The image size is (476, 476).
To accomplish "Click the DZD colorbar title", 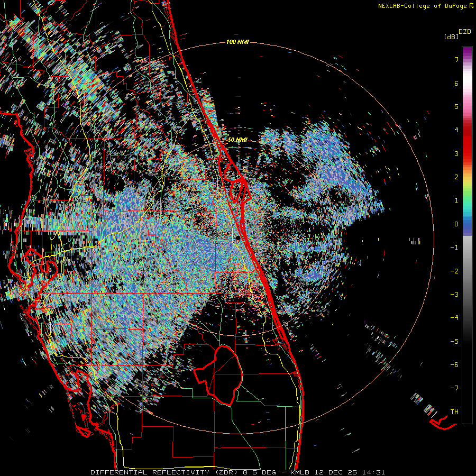I will click(x=465, y=32).
